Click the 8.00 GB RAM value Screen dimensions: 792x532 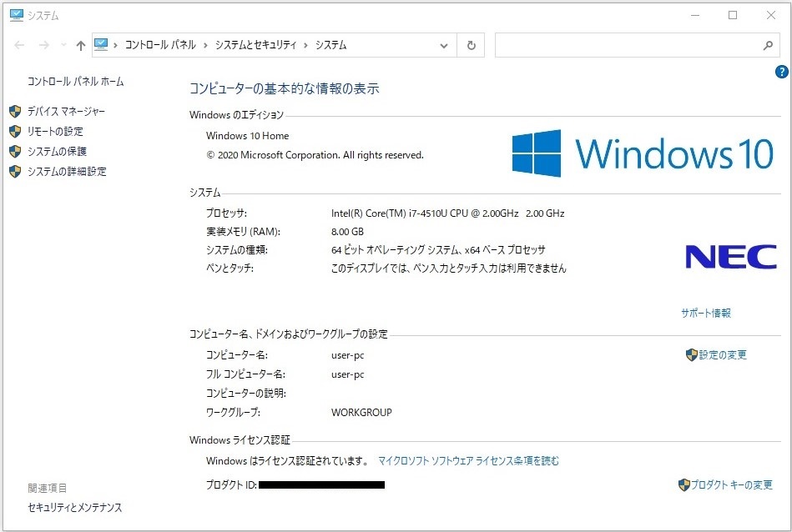[x=347, y=232]
